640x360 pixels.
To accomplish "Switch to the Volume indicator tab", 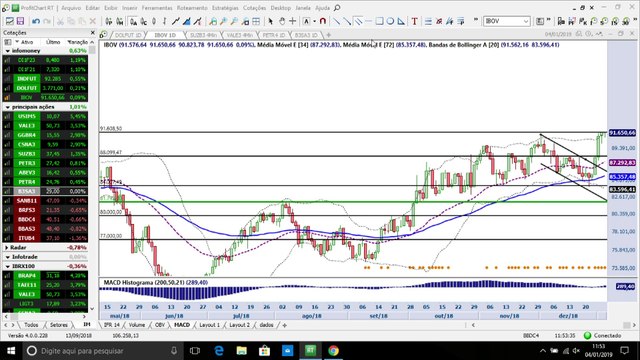I will pyautogui.click(x=137, y=325).
